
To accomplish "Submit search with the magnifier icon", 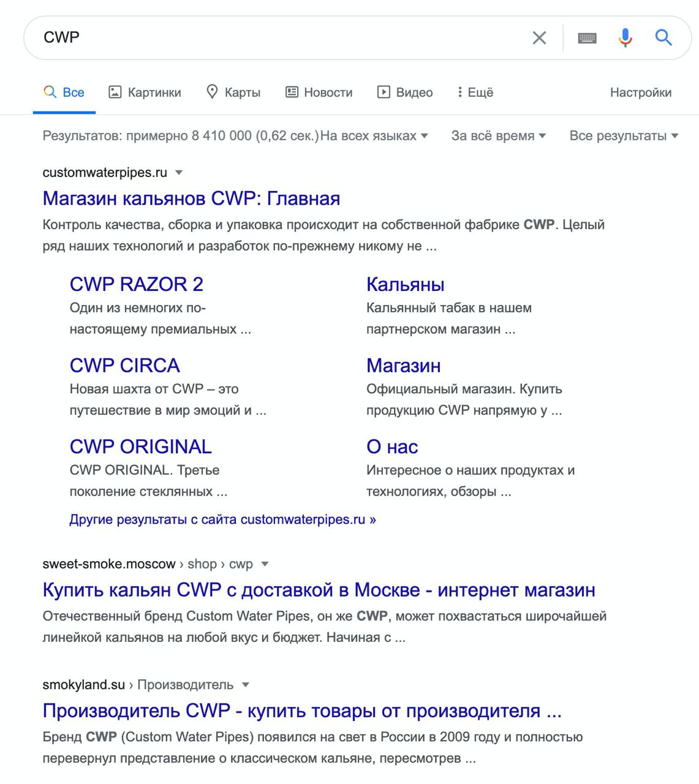I will coord(663,37).
